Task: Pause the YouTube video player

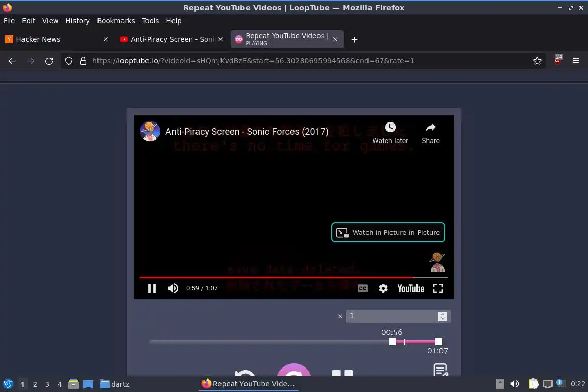Action: point(152,288)
